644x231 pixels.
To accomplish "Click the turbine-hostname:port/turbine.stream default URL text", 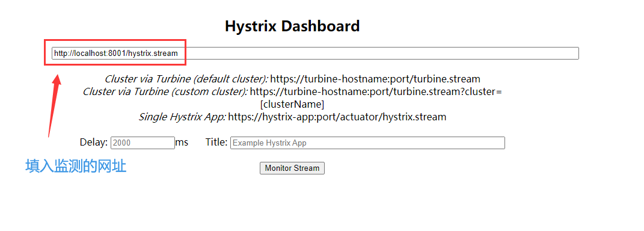I will click(375, 79).
